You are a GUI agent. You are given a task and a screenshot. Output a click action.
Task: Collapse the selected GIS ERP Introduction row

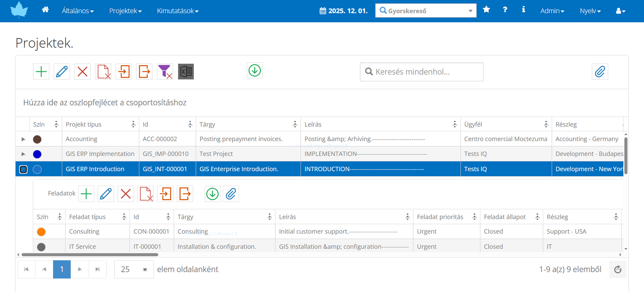[23, 169]
